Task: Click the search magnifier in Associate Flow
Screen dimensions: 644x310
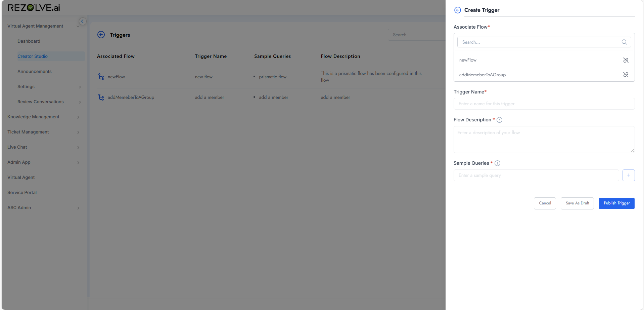Action: (624, 42)
